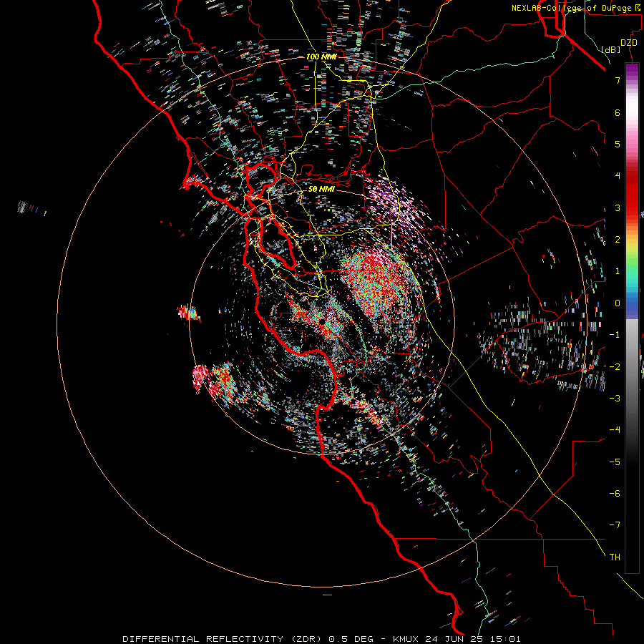The width and height of the screenshot is (644, 644).
Task: Select the 50 NMI range ring label
Action: point(321,189)
